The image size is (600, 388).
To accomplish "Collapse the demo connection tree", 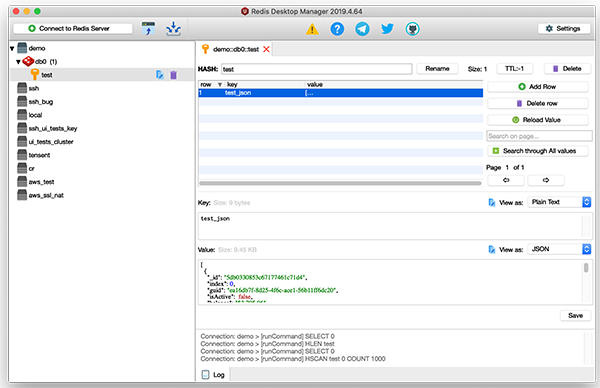I will tap(12, 48).
